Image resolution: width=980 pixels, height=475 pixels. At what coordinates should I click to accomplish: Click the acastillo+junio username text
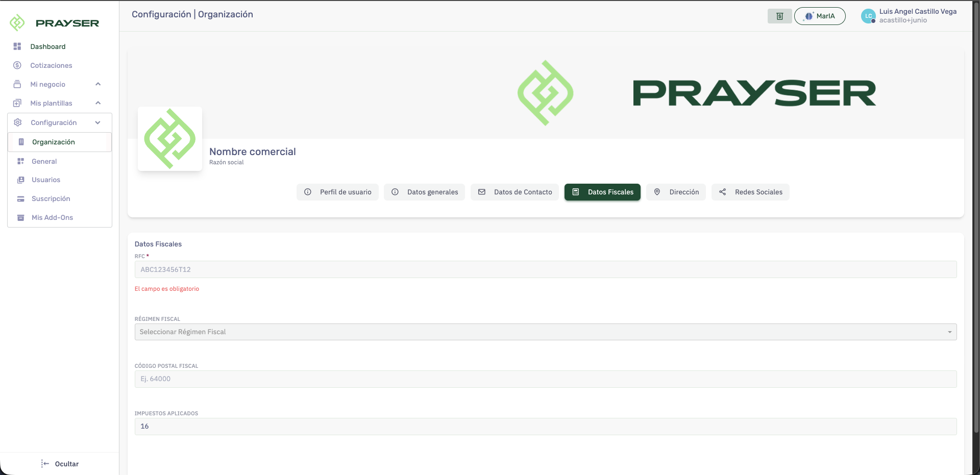tap(903, 20)
